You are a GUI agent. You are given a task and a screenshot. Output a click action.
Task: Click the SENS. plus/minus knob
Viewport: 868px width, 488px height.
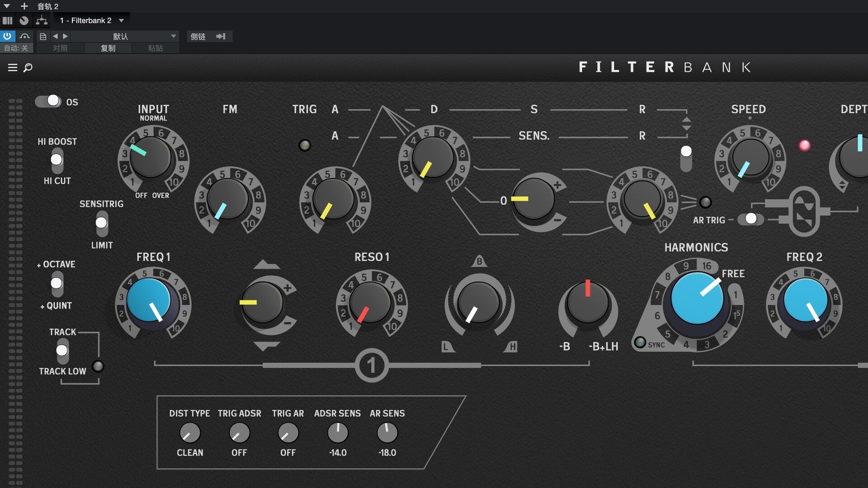(534, 199)
